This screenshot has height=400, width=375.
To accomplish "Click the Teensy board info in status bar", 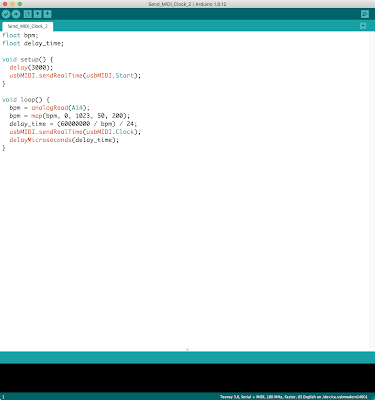I will coord(294,397).
